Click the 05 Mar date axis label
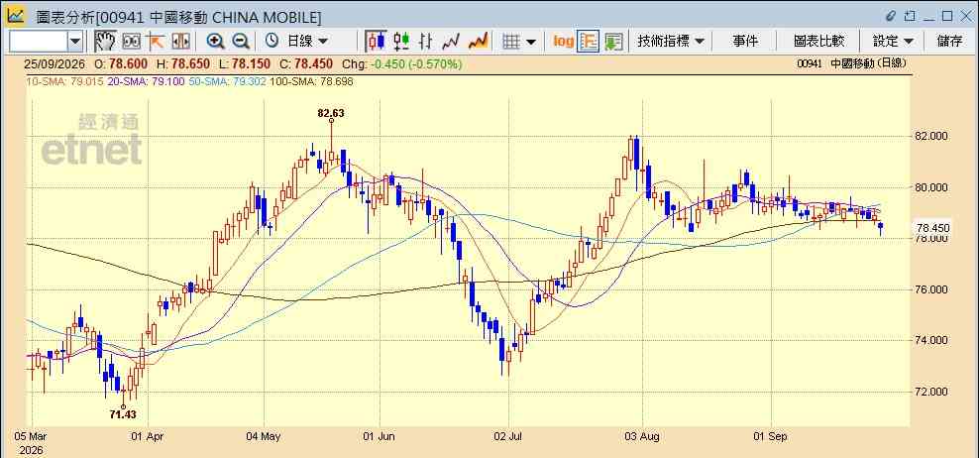The height and width of the screenshot is (458, 980). 32,436
